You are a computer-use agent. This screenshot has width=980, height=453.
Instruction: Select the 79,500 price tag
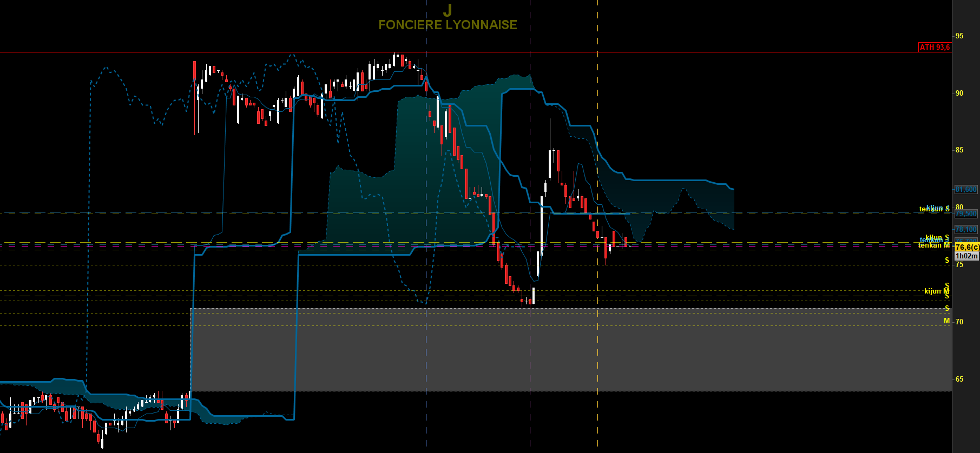[966, 214]
